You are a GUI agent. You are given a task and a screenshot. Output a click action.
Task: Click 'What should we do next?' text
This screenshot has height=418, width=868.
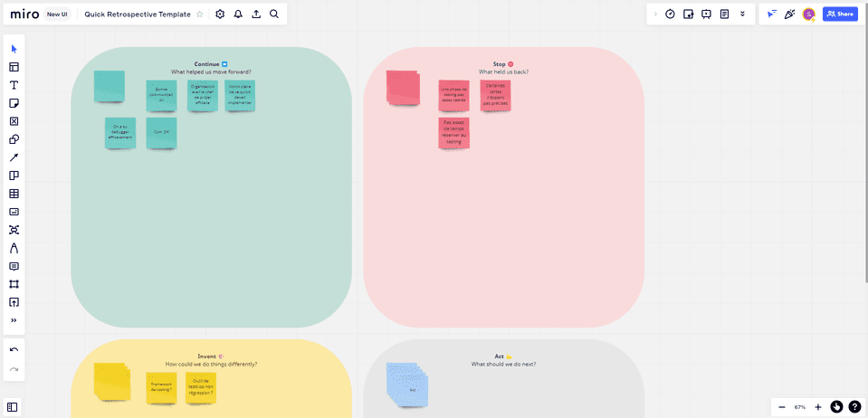click(x=503, y=365)
